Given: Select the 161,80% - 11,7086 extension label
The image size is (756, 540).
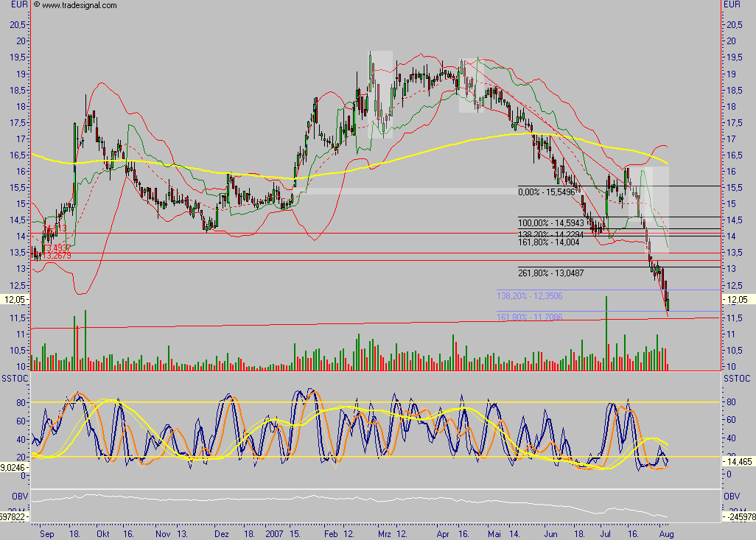Looking at the screenshot, I should pos(528,317).
